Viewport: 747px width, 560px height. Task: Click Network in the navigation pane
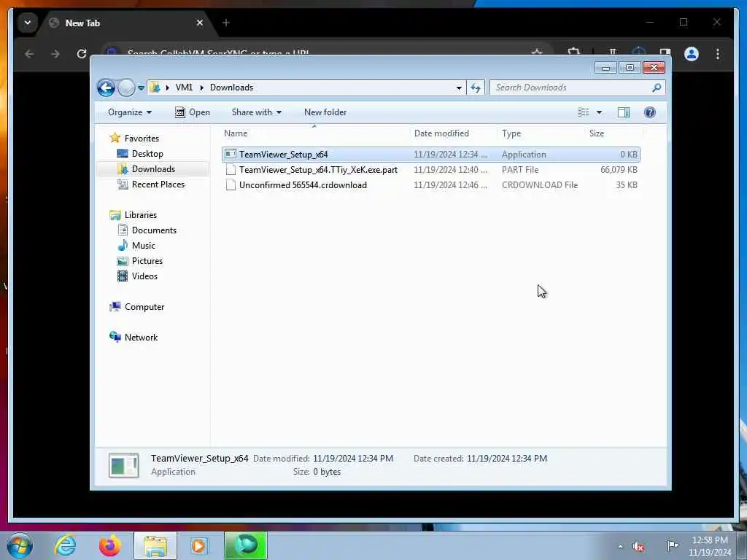click(x=141, y=338)
